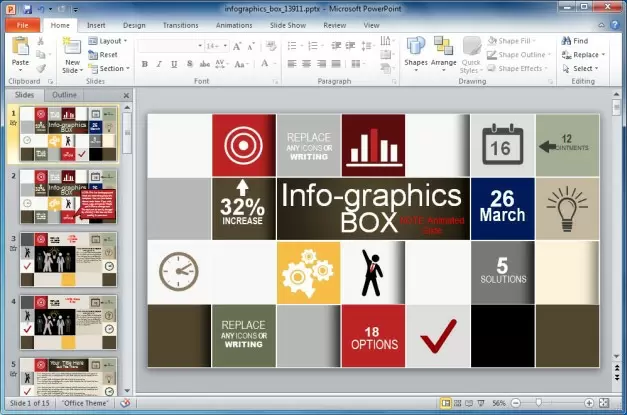The height and width of the screenshot is (415, 627).
Task: Select slide 3 thumbnail in Slides pane
Action: tap(68, 258)
